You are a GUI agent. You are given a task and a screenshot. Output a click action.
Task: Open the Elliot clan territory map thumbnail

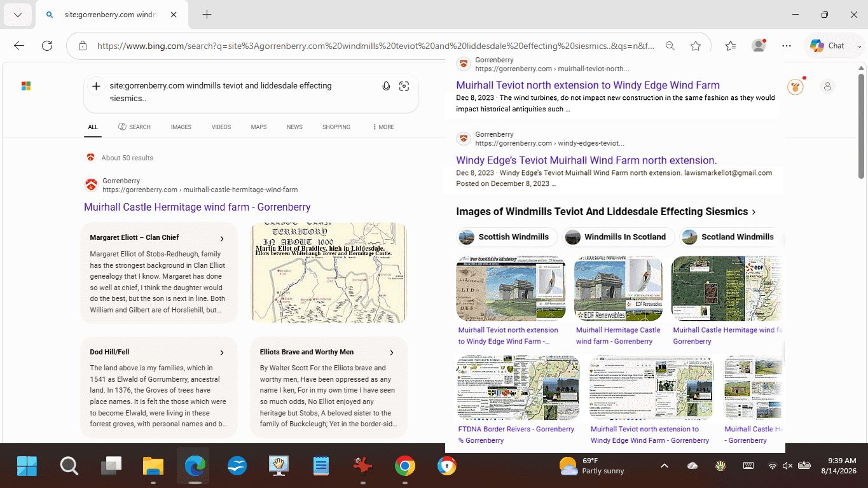coord(329,272)
